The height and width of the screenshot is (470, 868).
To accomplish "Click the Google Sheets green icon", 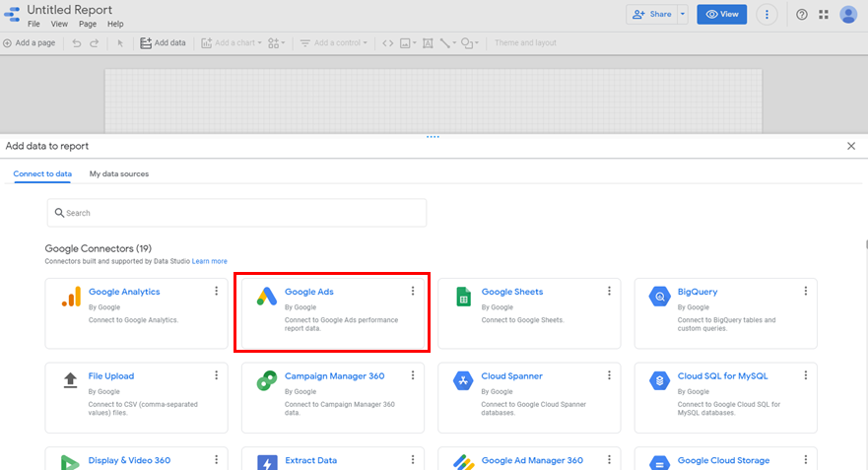I will (463, 297).
